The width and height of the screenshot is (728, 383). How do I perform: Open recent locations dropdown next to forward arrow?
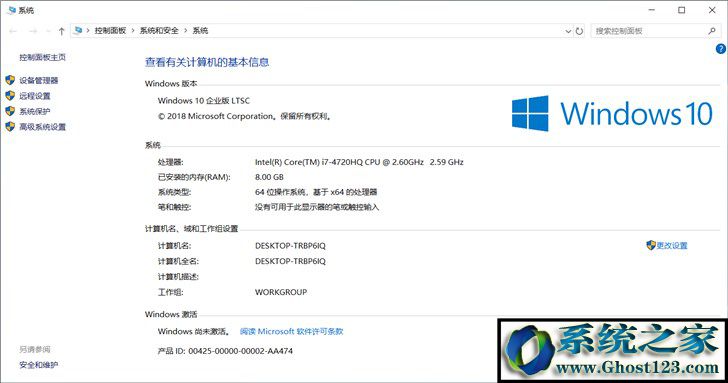coord(48,31)
